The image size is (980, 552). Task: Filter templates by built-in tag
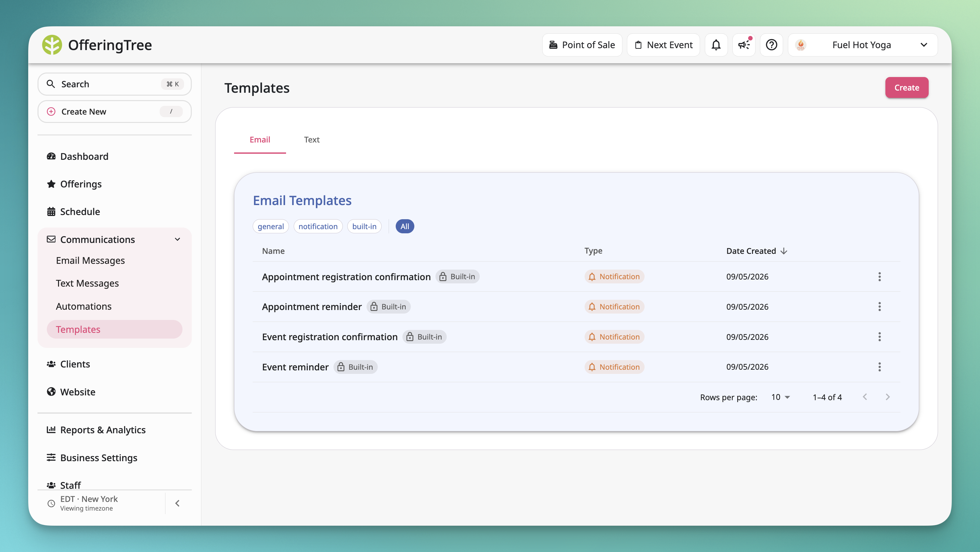pos(364,227)
